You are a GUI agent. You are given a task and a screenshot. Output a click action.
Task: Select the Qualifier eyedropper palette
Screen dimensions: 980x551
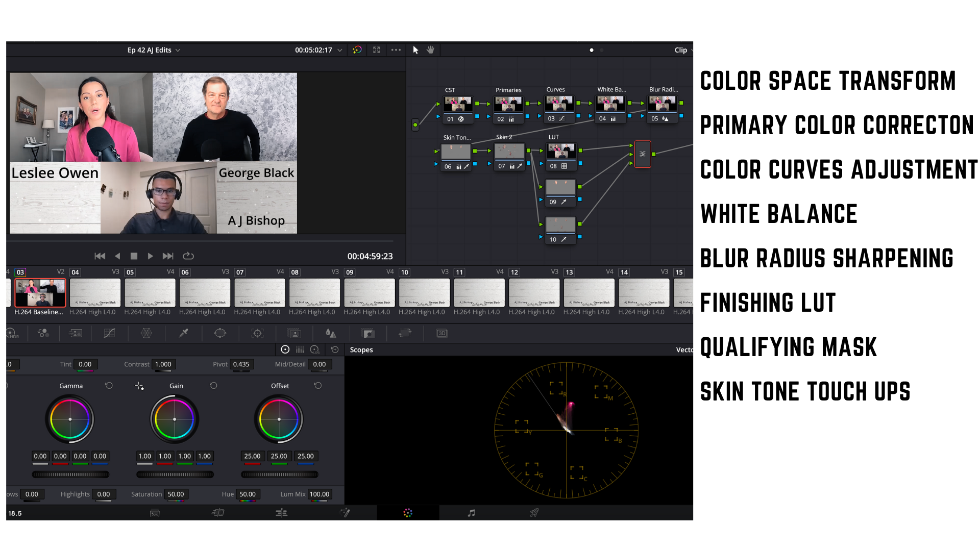point(184,333)
